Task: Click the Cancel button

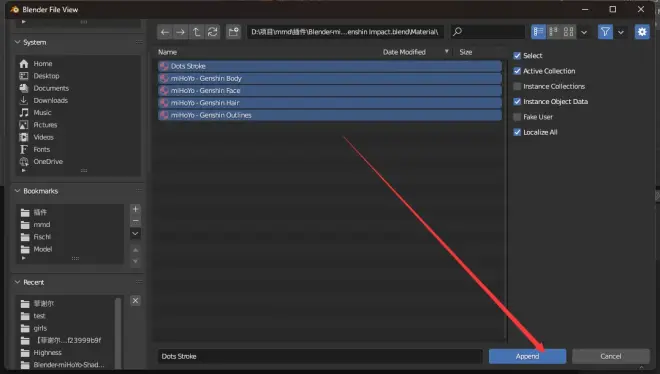Action: pyautogui.click(x=611, y=356)
